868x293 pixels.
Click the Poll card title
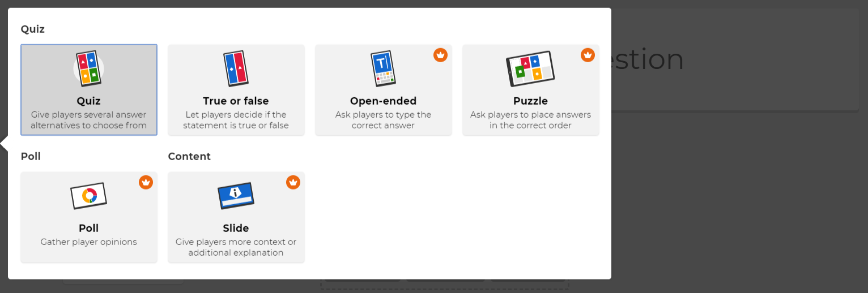pyautogui.click(x=89, y=229)
